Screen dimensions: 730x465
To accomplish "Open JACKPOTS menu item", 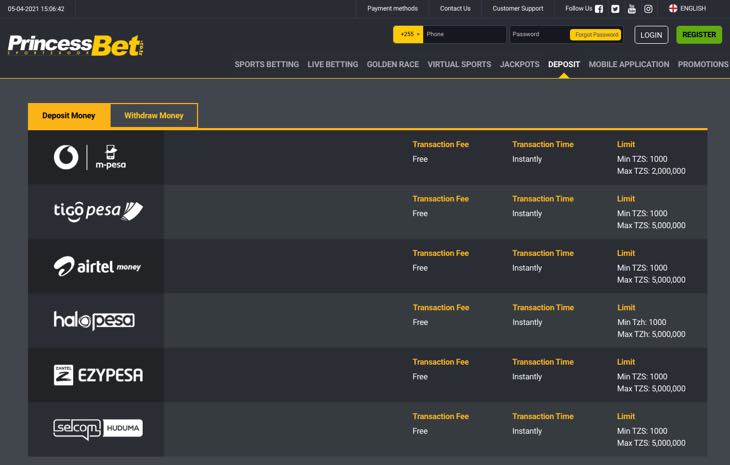I will tap(520, 64).
